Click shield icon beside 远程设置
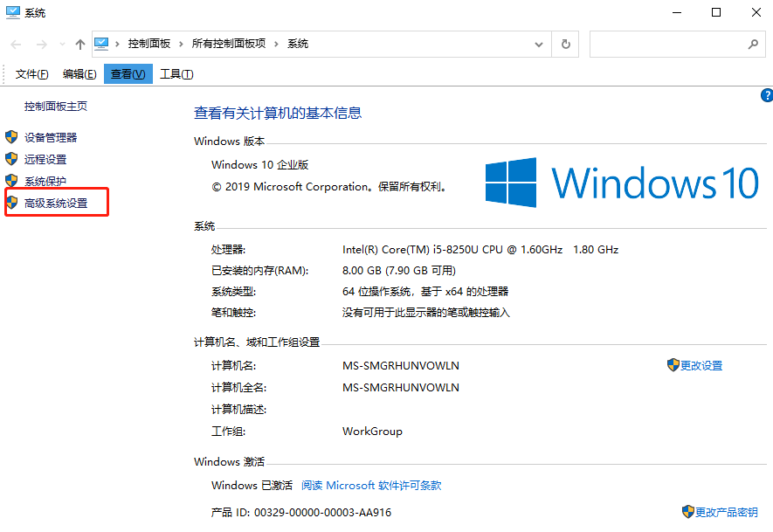The image size is (773, 532). (11, 159)
